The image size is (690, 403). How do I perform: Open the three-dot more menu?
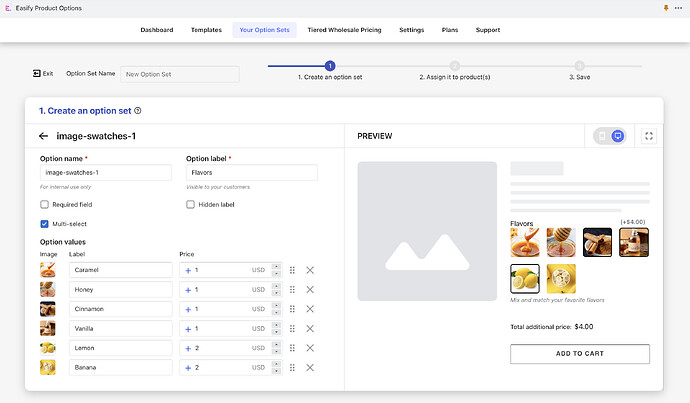click(x=678, y=8)
